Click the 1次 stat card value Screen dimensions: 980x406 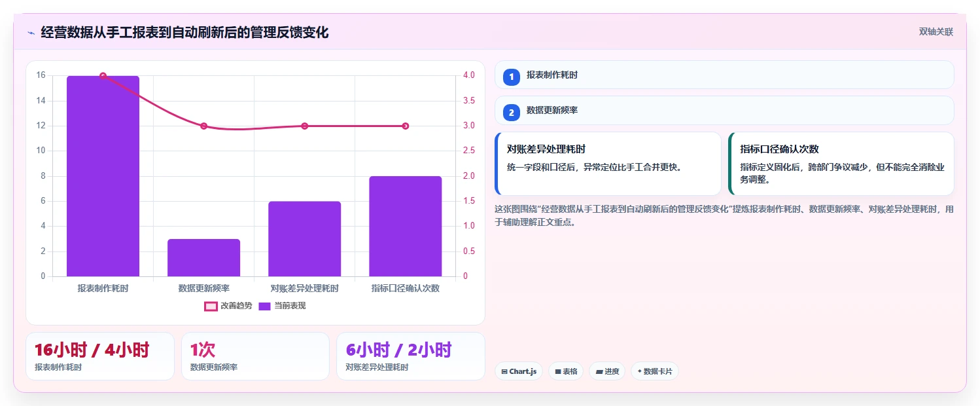click(x=203, y=350)
